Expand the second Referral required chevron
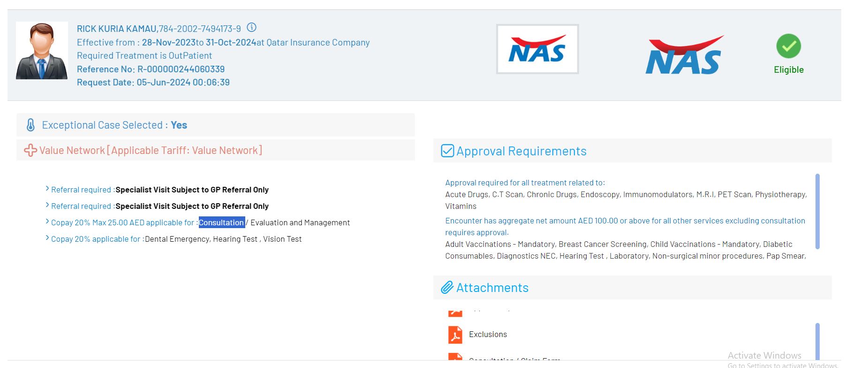Image resolution: width=868 pixels, height=368 pixels. click(x=47, y=206)
